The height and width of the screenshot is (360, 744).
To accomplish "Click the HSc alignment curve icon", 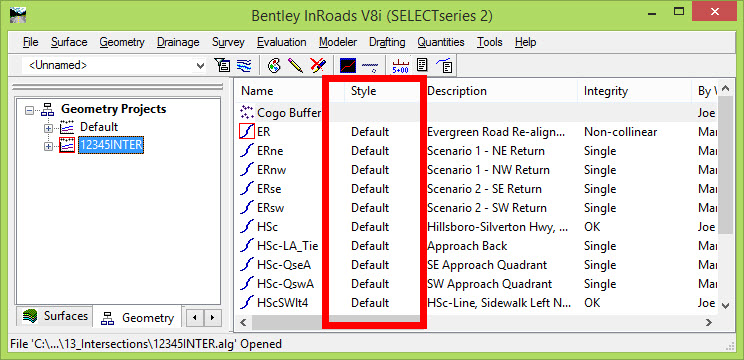I will point(247,227).
